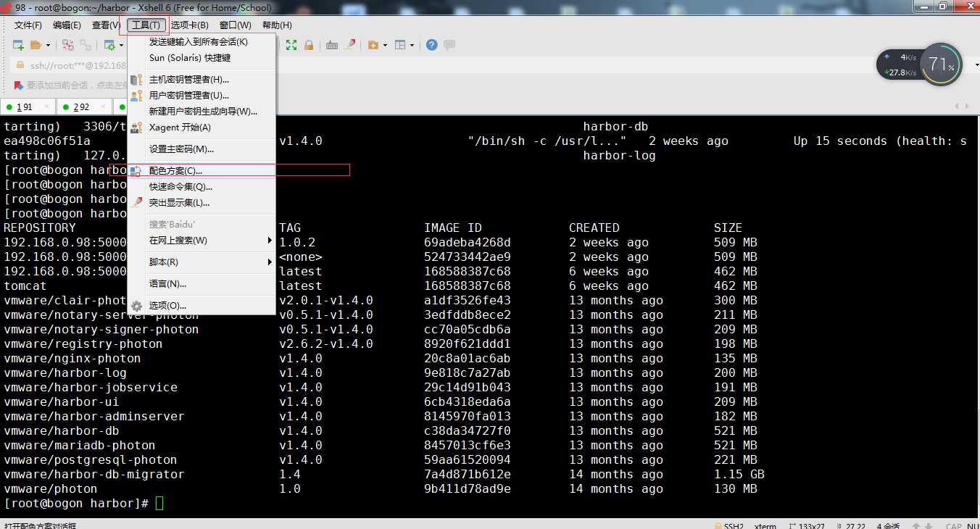Open 主机密钥管理者(H)... from menu

202,80
